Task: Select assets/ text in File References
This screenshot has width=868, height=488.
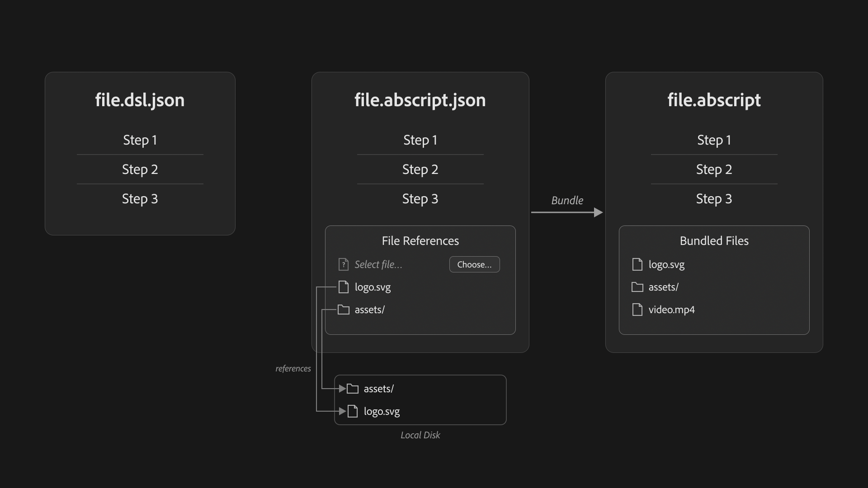Action: coord(369,310)
